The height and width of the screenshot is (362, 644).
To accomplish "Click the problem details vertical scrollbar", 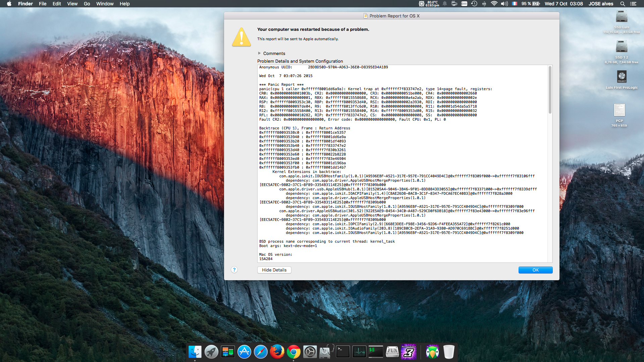I will [550, 90].
